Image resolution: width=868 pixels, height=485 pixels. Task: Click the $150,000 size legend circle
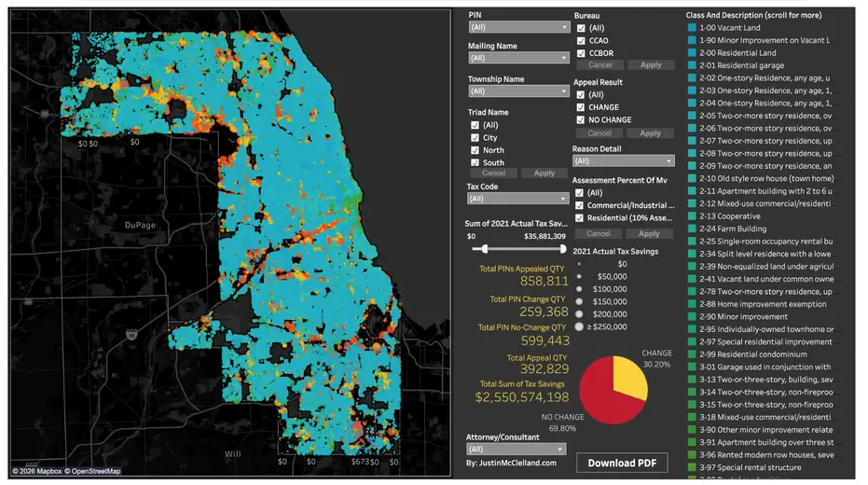[x=579, y=302]
